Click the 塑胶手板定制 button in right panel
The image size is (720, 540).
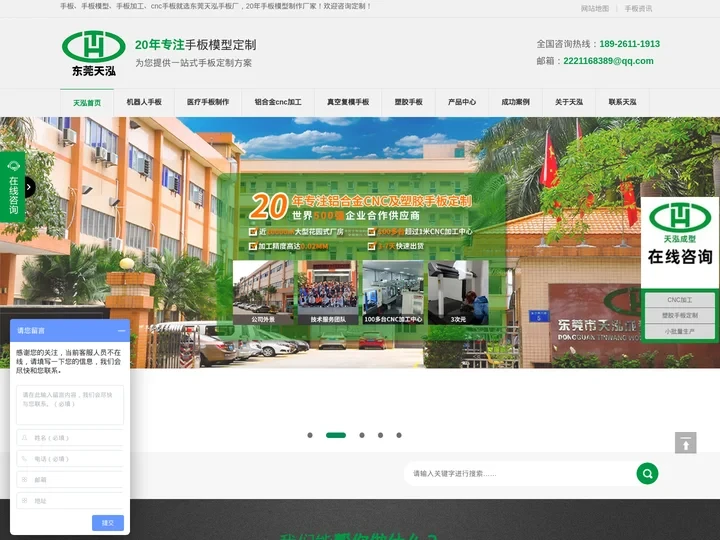(x=680, y=315)
